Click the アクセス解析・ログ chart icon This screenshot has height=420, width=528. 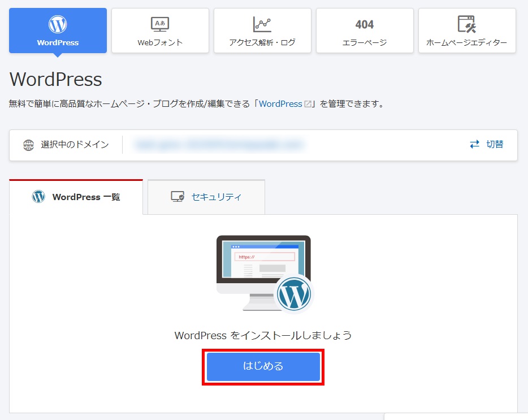tap(262, 24)
